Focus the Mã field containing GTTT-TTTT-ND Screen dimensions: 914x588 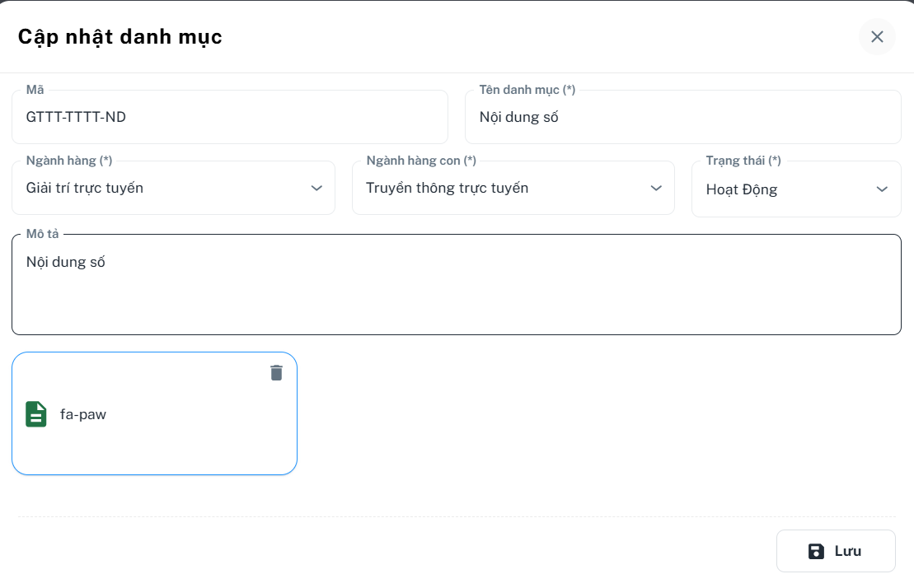(x=229, y=117)
